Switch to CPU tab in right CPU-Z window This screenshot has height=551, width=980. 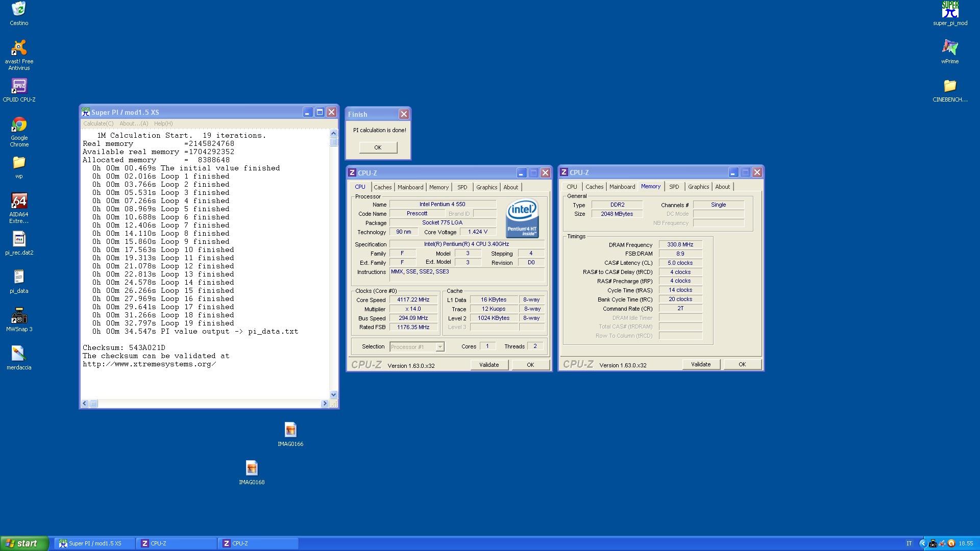coord(572,187)
